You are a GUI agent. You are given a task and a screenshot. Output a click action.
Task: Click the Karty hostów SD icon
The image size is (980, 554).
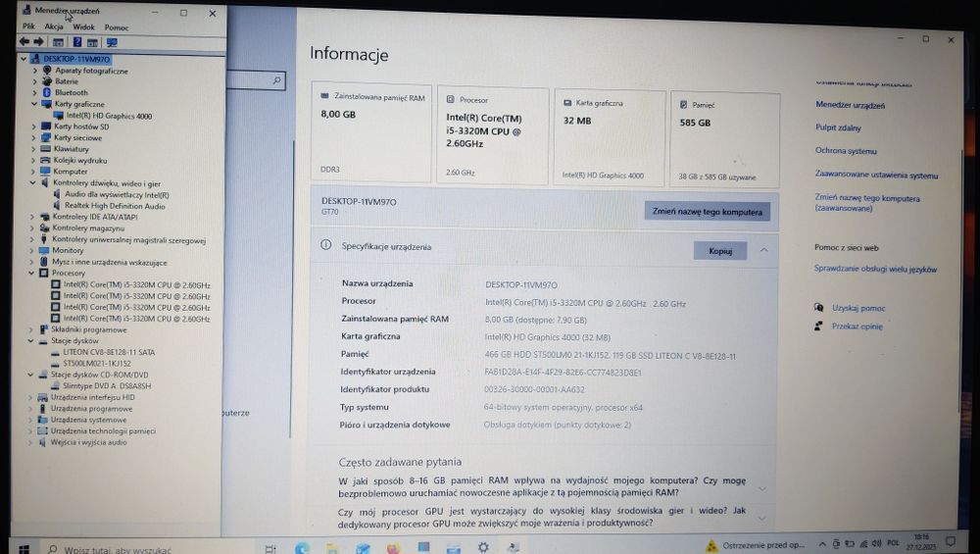pos(46,126)
